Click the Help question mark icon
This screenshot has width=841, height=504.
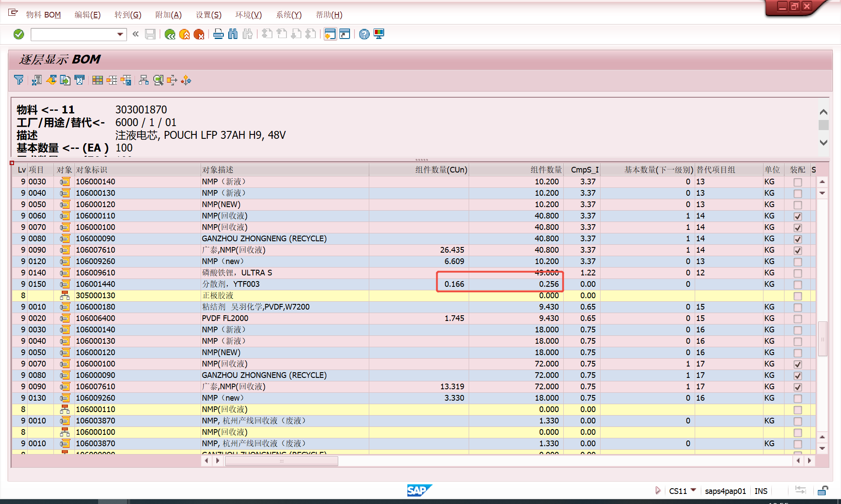click(364, 34)
